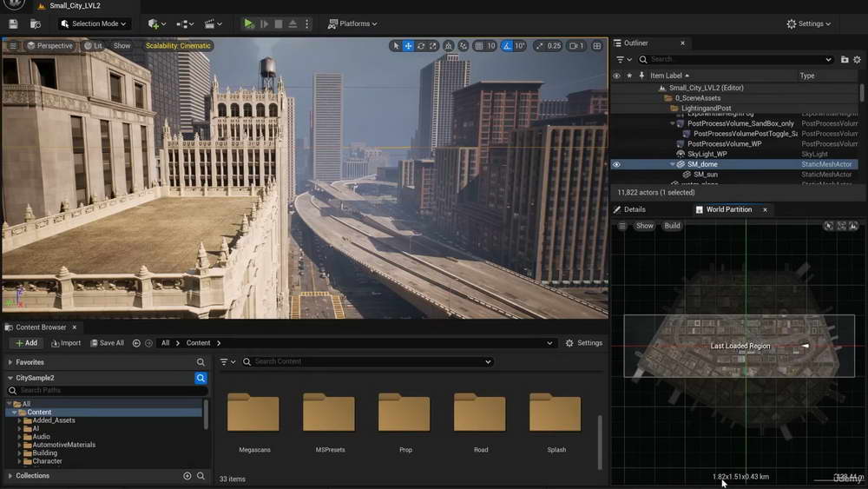Image resolution: width=868 pixels, height=489 pixels.
Task: Select the Outliner tab
Action: pos(635,43)
